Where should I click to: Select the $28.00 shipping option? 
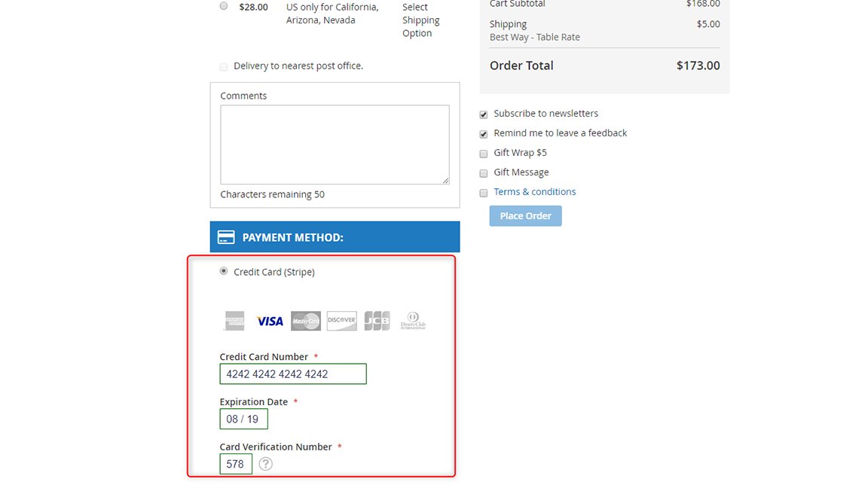223,5
